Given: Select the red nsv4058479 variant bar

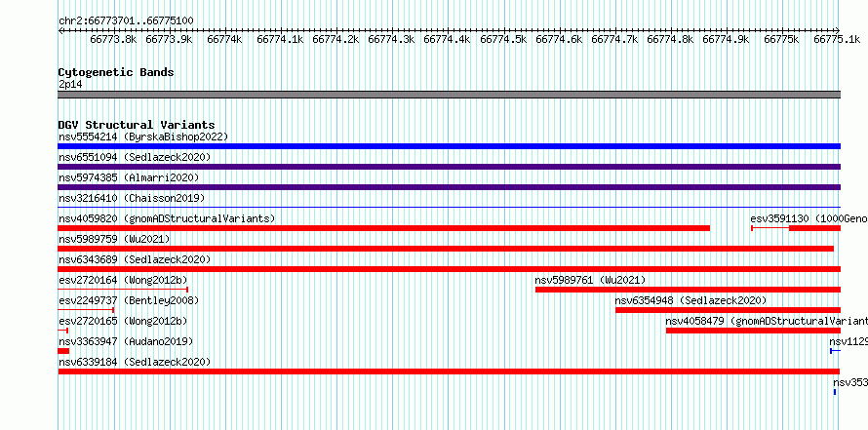Looking at the screenshot, I should [x=753, y=331].
